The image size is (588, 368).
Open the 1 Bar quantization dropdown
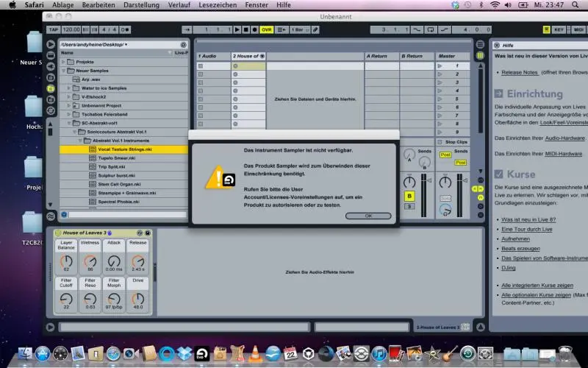click(295, 29)
